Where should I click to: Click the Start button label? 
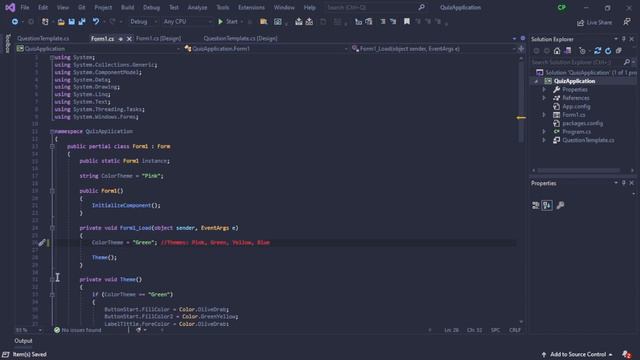pos(232,22)
